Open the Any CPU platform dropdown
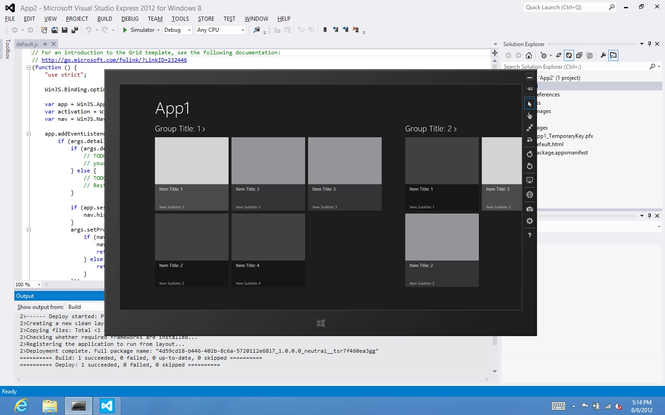 pyautogui.click(x=221, y=30)
